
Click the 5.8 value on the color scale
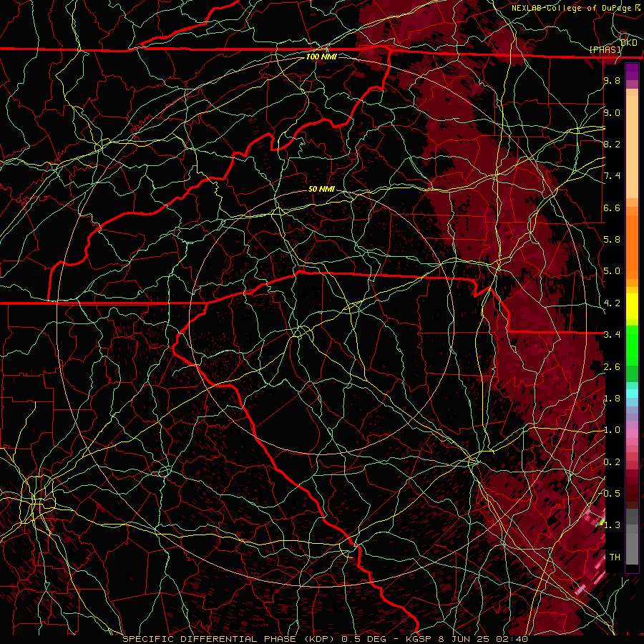coord(612,240)
